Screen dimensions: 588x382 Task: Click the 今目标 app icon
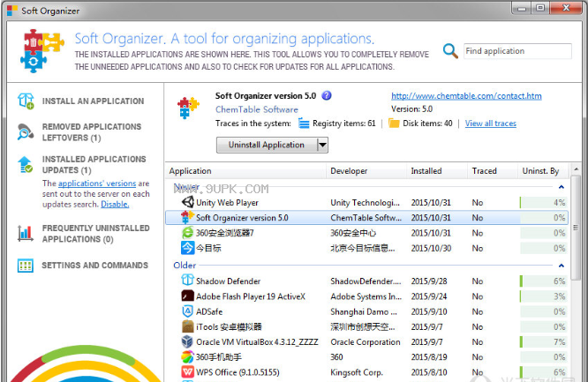187,248
